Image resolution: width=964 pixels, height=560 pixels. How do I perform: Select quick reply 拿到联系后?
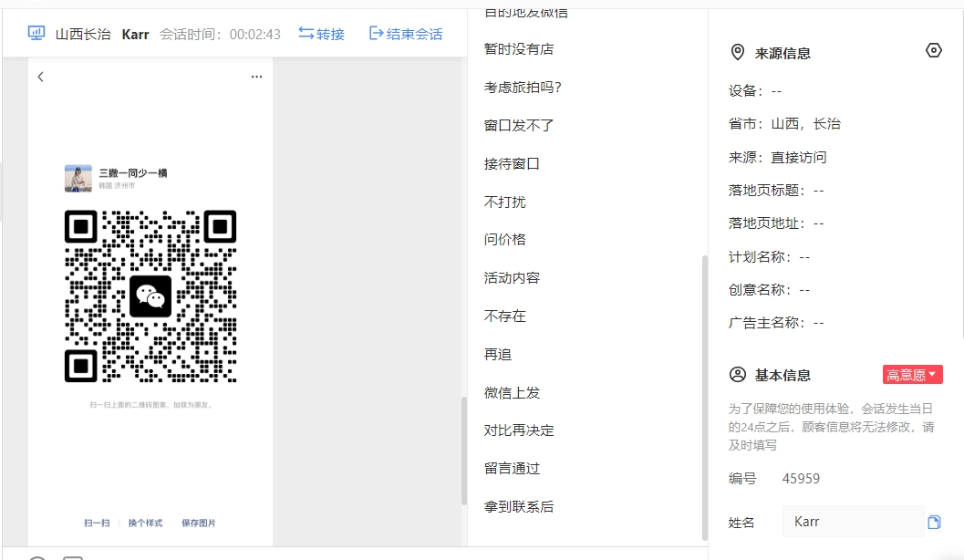[519, 506]
